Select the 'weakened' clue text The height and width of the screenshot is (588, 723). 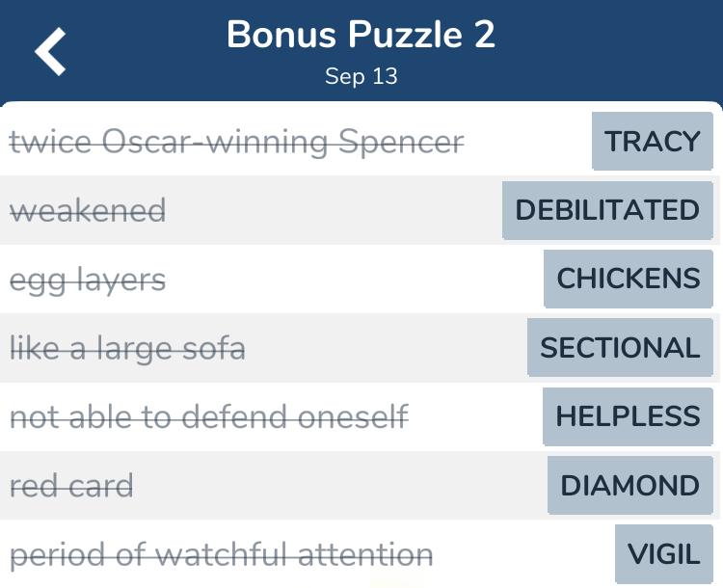tap(88, 211)
